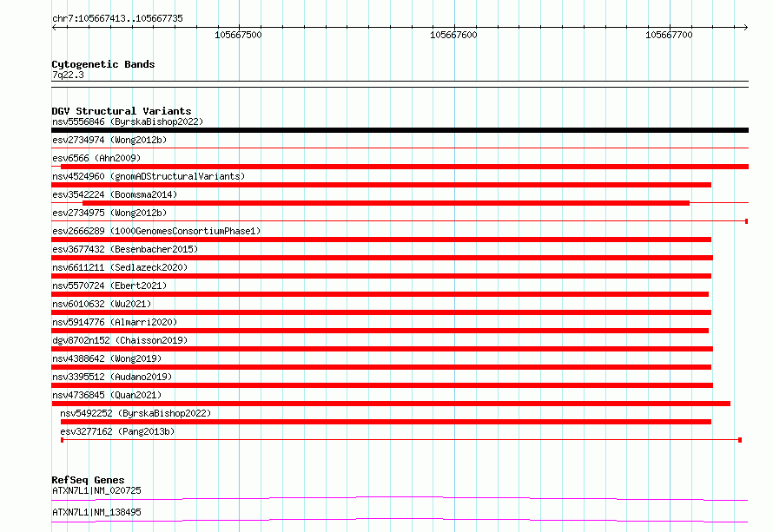Screen dimensions: 773x532
Task: Click ruler position label 105667500
Action: [x=239, y=35]
